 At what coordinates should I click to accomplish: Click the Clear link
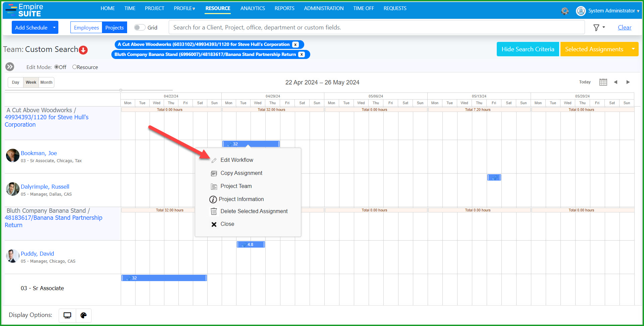625,27
